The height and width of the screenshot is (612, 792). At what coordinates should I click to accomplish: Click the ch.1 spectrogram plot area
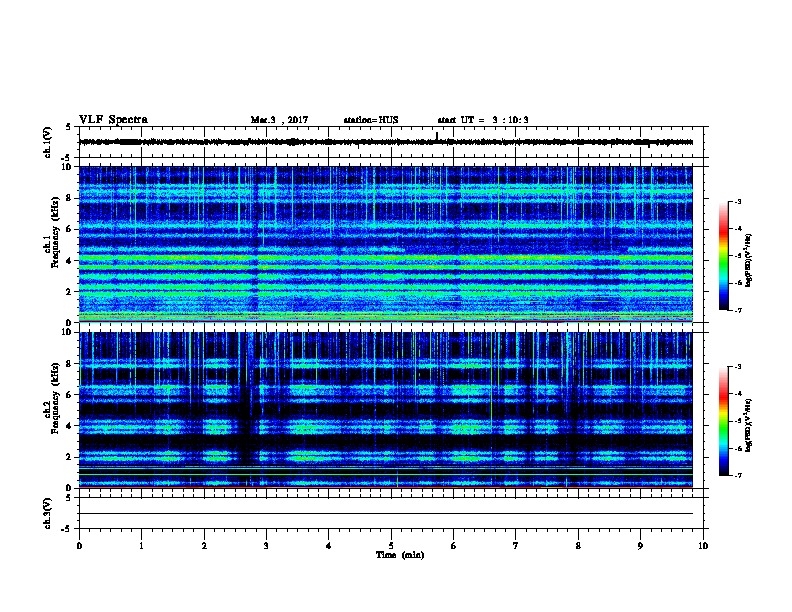tap(386, 244)
